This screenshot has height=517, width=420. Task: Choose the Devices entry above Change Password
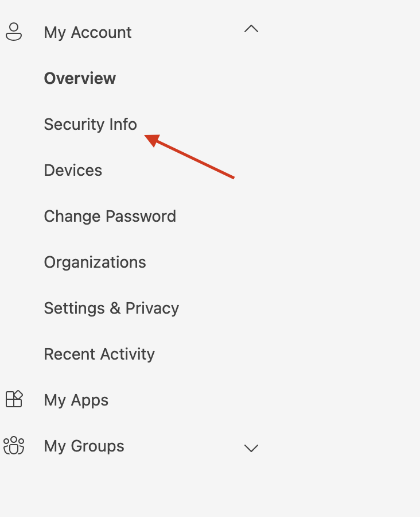[x=73, y=171]
